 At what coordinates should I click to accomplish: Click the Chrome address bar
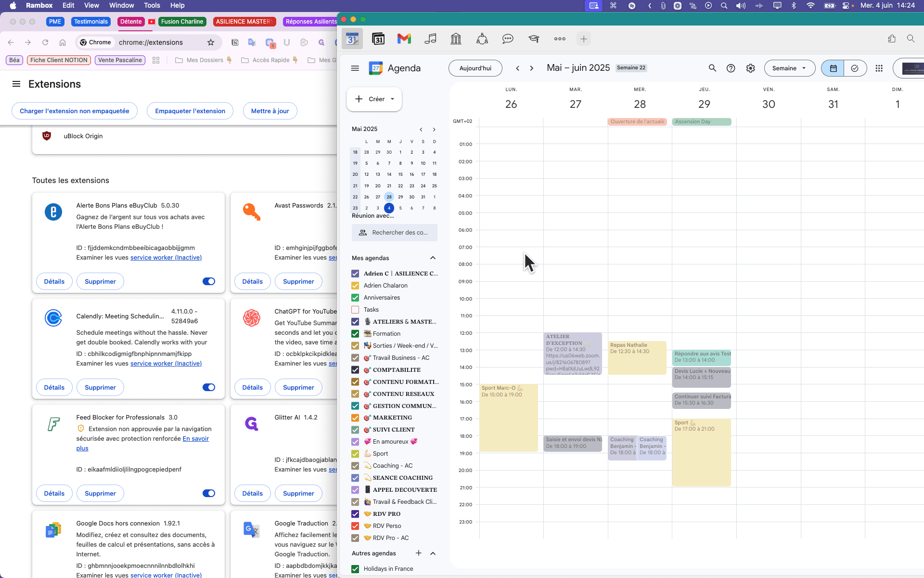point(151,42)
